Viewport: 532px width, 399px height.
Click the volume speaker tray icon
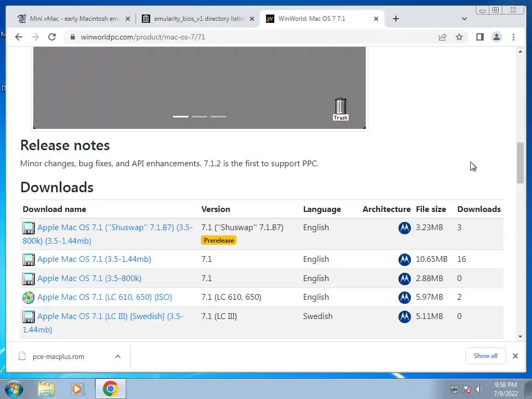click(479, 389)
